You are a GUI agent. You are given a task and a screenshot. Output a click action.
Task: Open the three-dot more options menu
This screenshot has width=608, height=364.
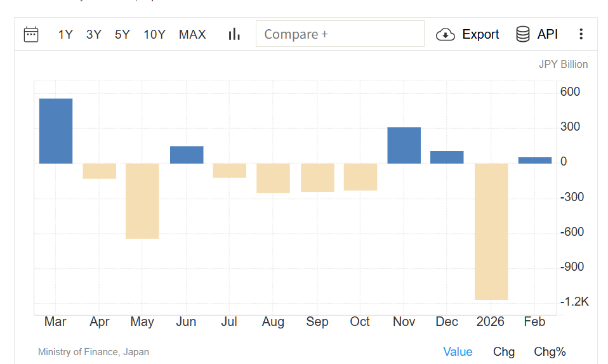(x=581, y=34)
